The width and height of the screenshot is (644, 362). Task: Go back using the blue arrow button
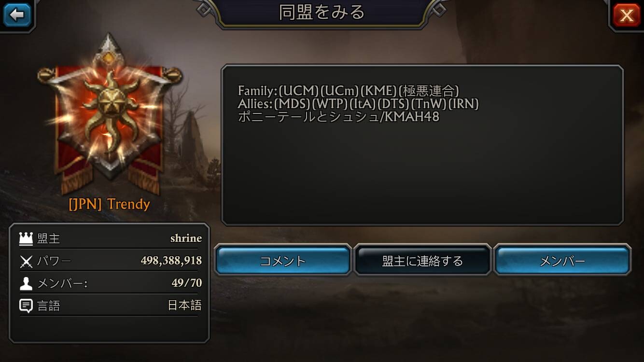pos(17,15)
